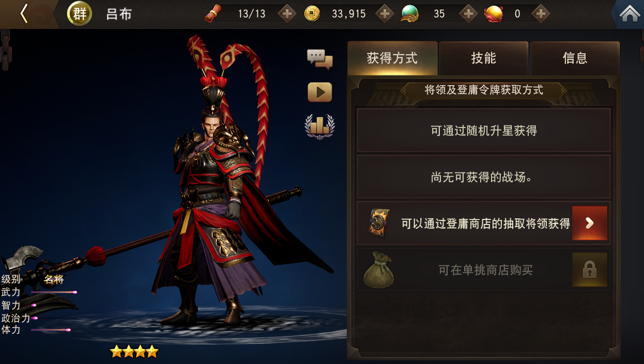Play the general preview video

pos(320,92)
